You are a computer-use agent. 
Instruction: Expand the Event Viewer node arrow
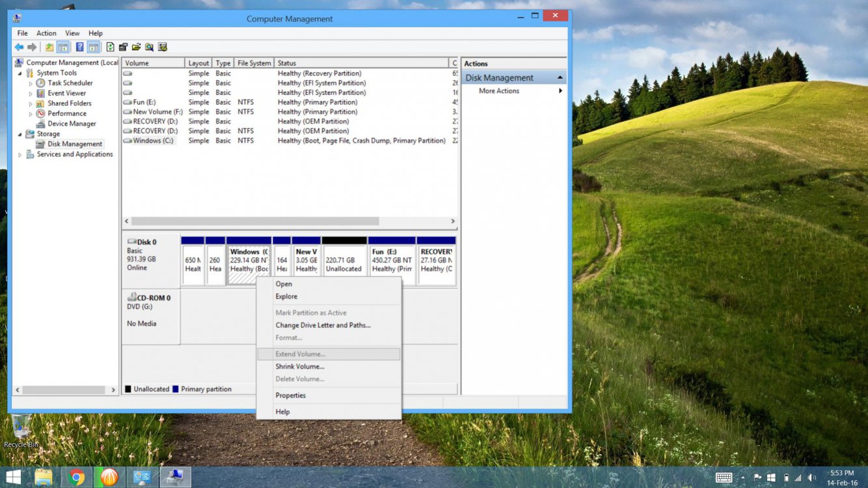30,94
